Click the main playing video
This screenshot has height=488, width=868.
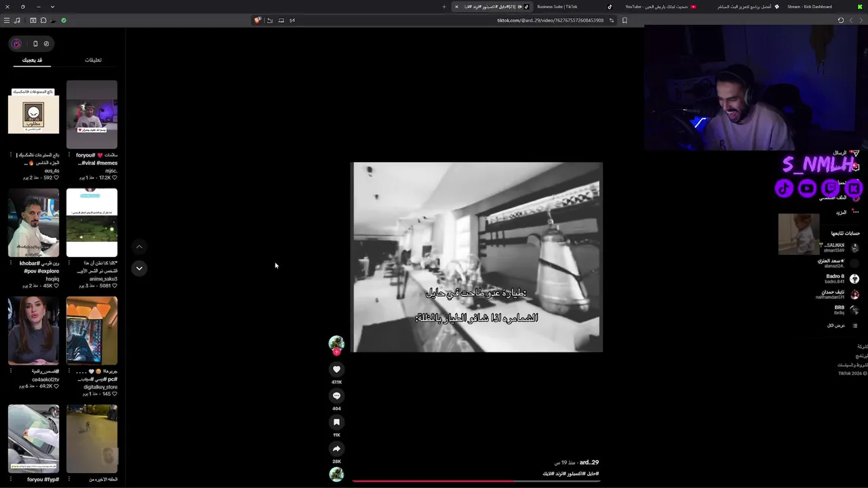pyautogui.click(x=477, y=257)
